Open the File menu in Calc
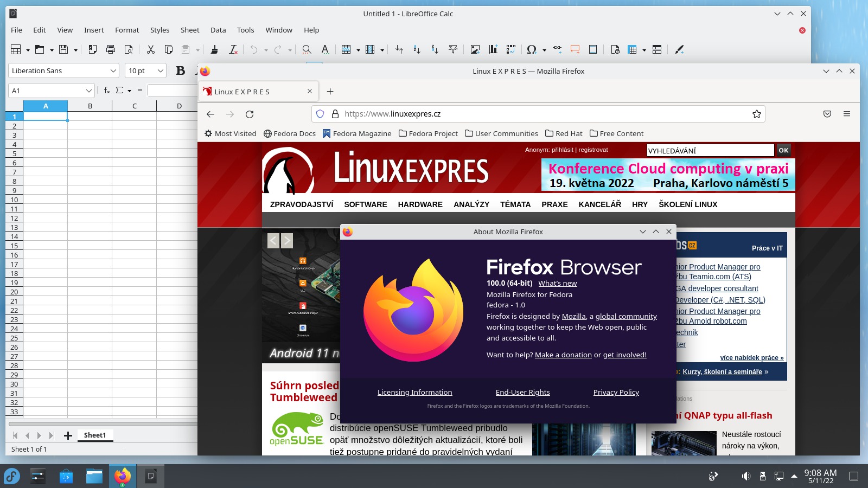This screenshot has height=488, width=868. pos(17,30)
